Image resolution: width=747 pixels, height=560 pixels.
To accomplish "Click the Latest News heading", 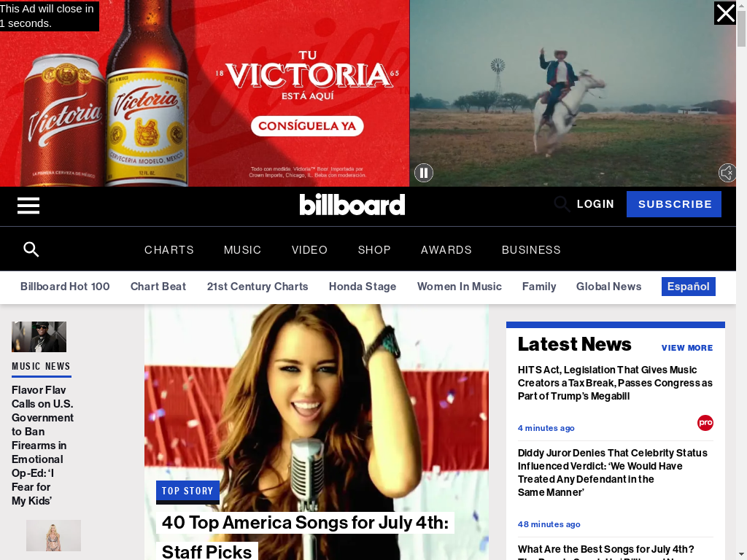I will [x=574, y=344].
